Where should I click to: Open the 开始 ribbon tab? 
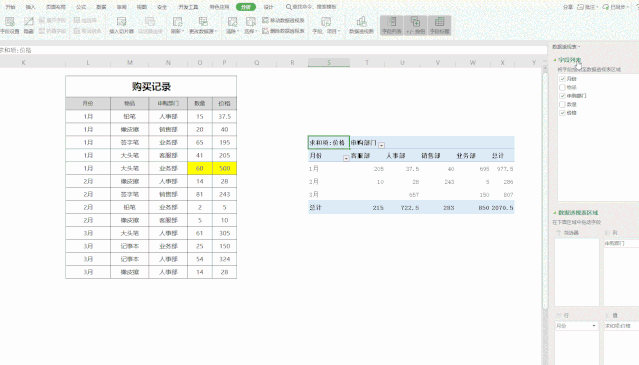[x=11, y=7]
